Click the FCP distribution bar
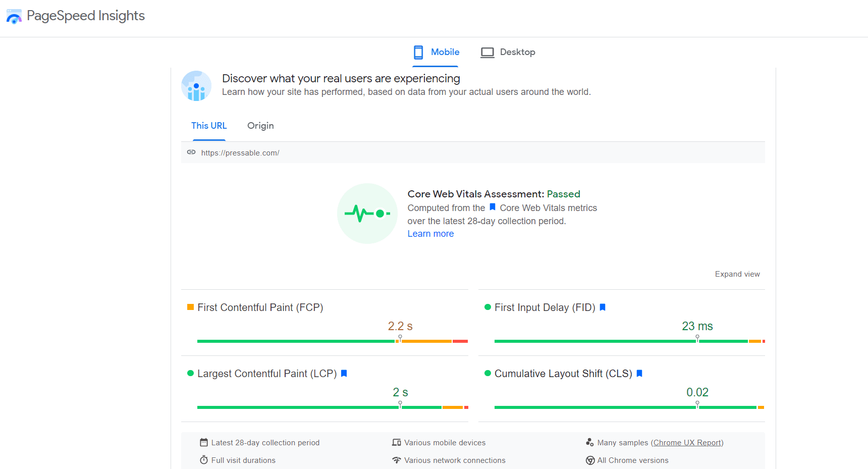The width and height of the screenshot is (868, 469). [x=333, y=341]
